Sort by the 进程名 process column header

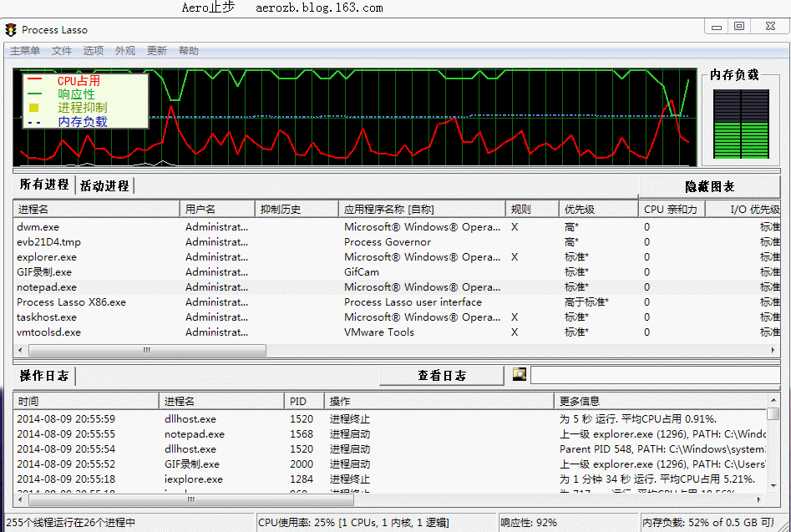click(96, 210)
